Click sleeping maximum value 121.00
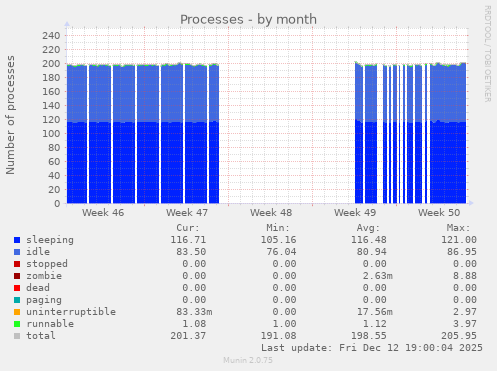497x371 pixels. (459, 240)
